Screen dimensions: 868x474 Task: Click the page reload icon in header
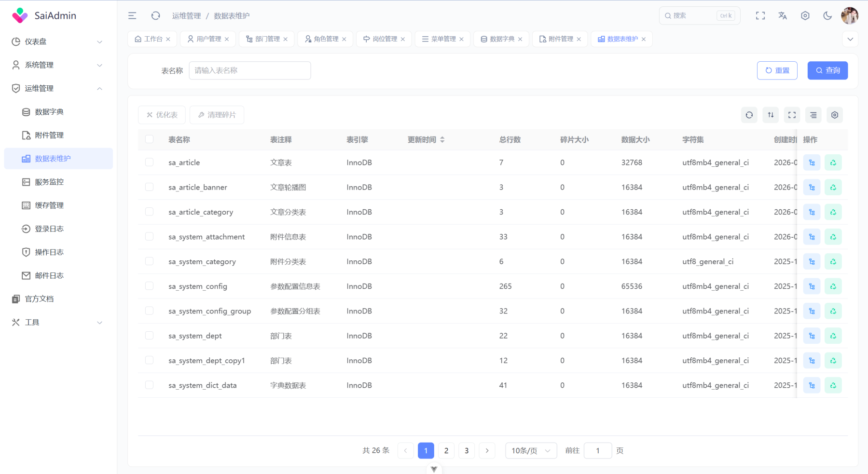tap(155, 16)
